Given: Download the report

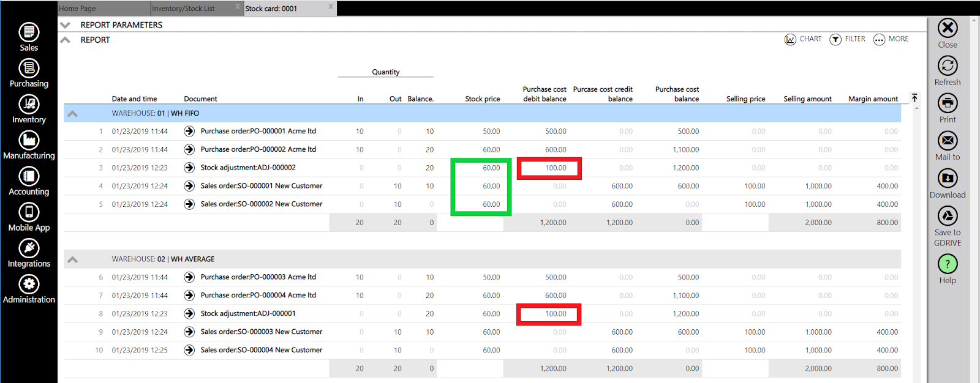Looking at the screenshot, I should (x=948, y=184).
